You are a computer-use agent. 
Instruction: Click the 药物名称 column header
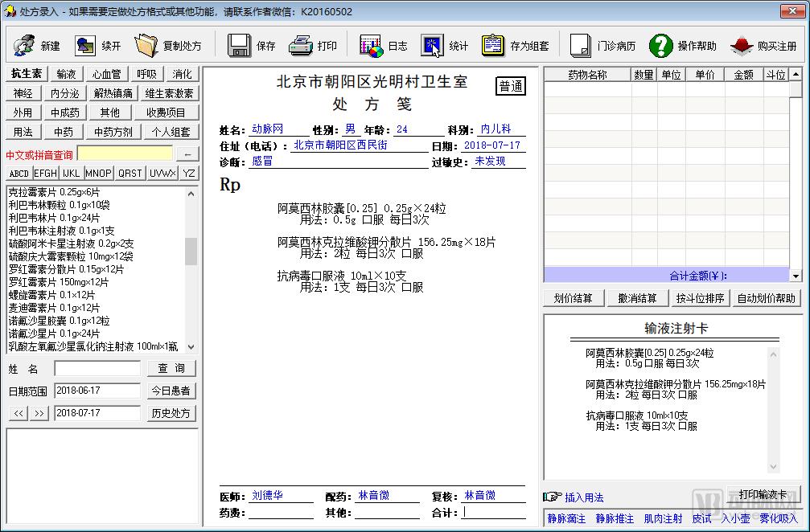click(587, 75)
